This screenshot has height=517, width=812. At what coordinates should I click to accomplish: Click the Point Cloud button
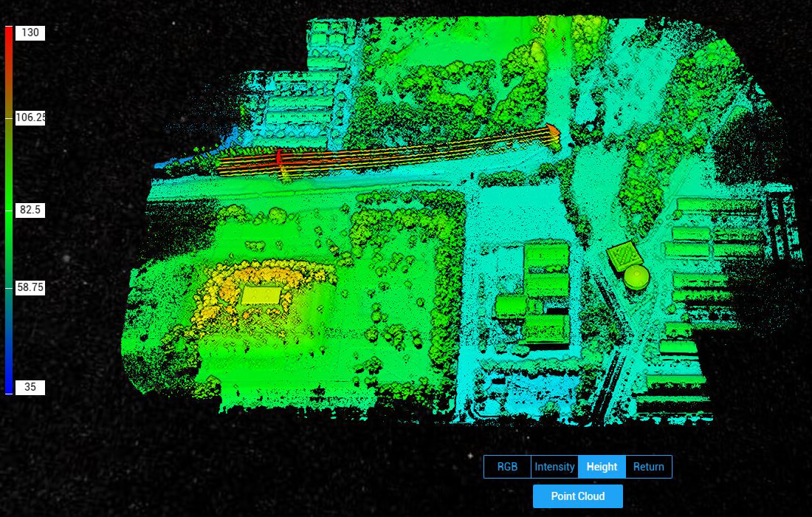(578, 496)
